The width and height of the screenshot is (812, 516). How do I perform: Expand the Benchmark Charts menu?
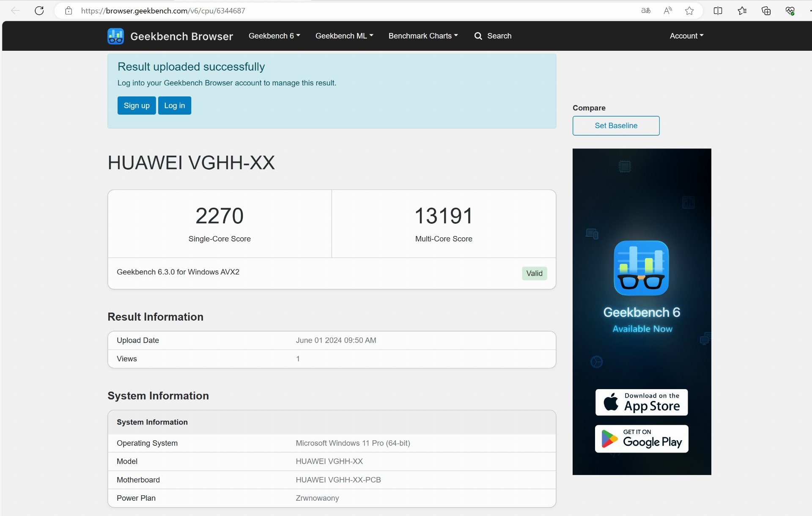point(423,36)
